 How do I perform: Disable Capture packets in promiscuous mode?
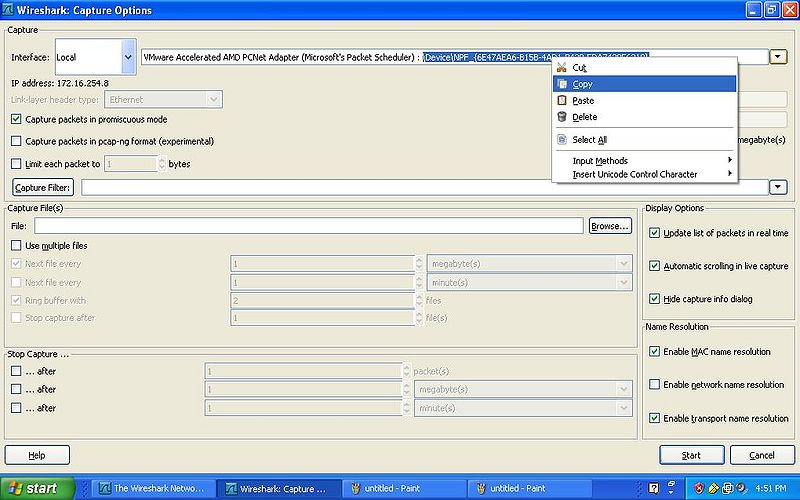point(16,119)
